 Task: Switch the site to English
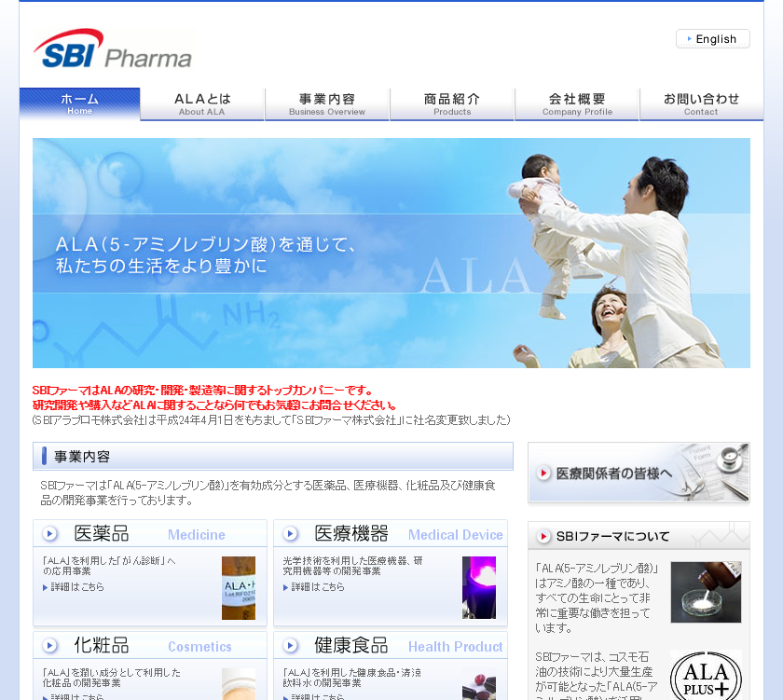tap(712, 39)
